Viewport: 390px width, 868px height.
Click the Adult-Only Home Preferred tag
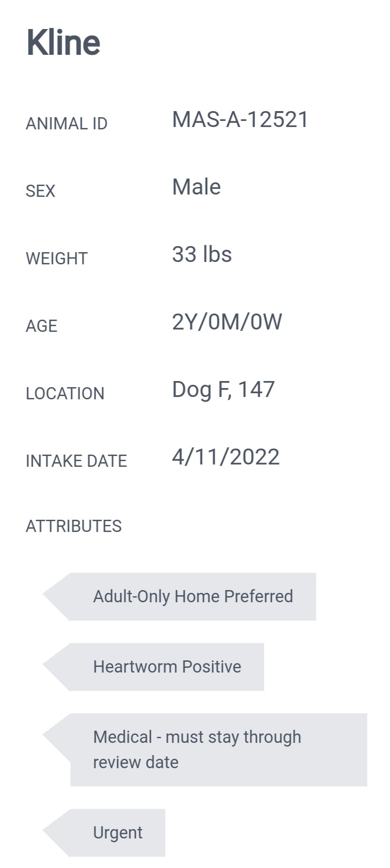(179, 596)
